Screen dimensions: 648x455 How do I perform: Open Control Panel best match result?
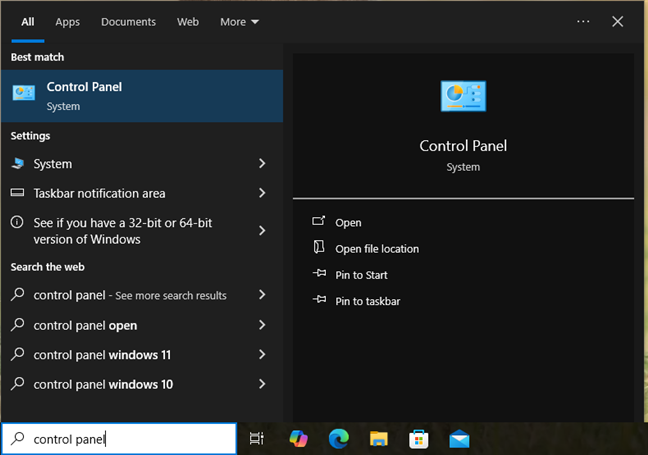(142, 96)
